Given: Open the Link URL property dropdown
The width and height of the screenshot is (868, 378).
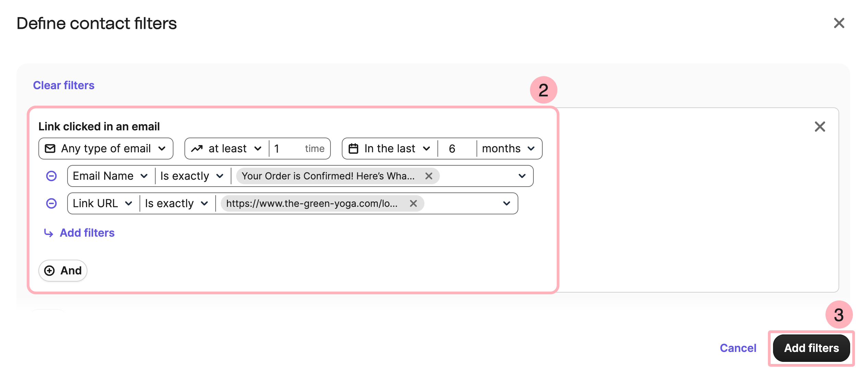Looking at the screenshot, I should point(103,203).
